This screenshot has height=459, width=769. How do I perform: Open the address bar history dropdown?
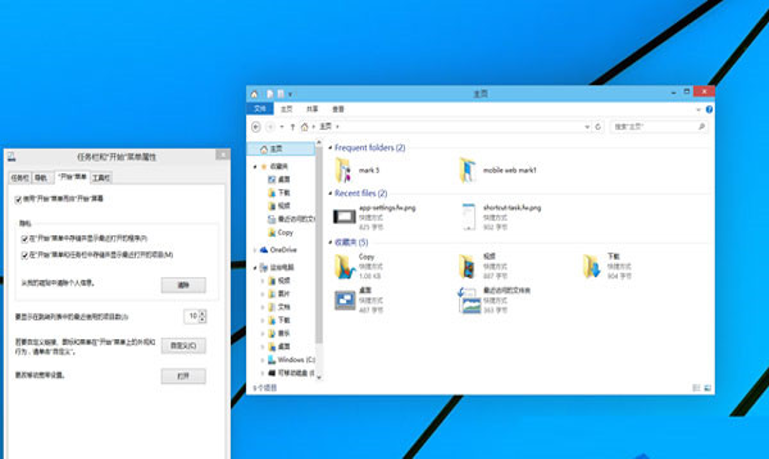(x=586, y=127)
